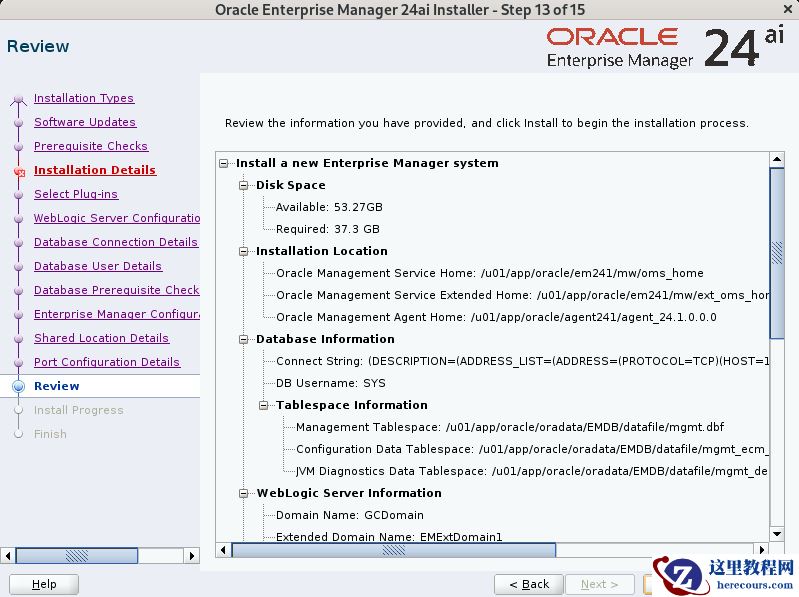
Task: Click the review tree scroll down arrow
Action: tap(777, 534)
